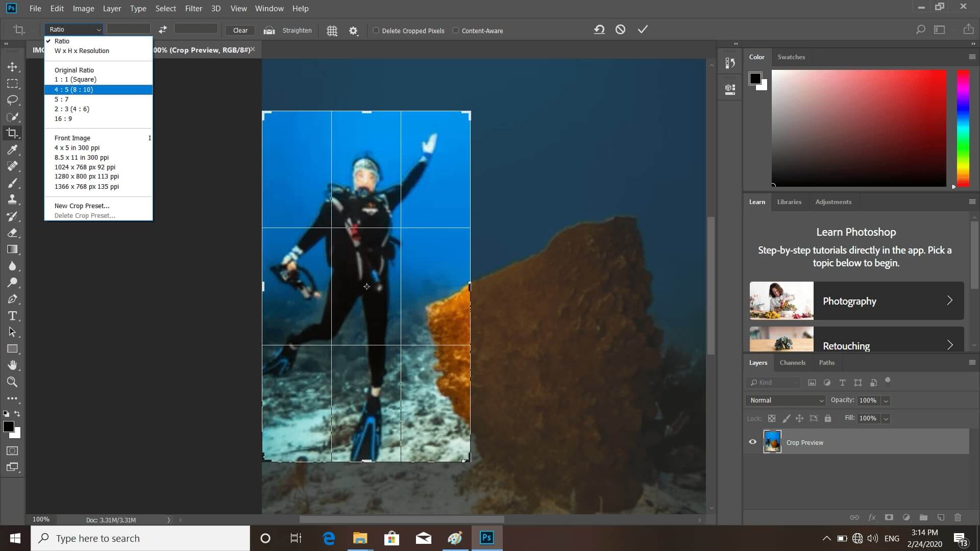This screenshot has width=980, height=551.
Task: Cancel the crop operation icon
Action: (620, 30)
